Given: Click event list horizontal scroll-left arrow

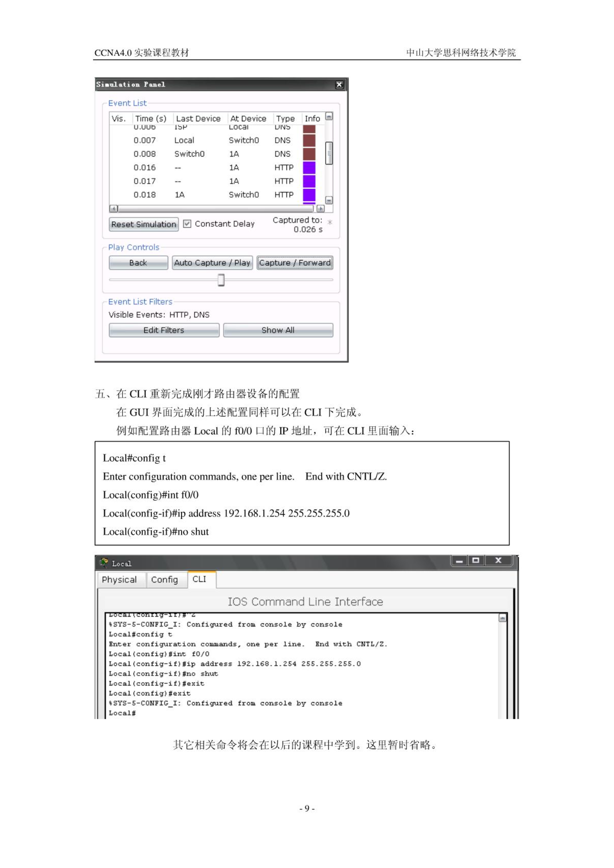Looking at the screenshot, I should click(x=114, y=209).
